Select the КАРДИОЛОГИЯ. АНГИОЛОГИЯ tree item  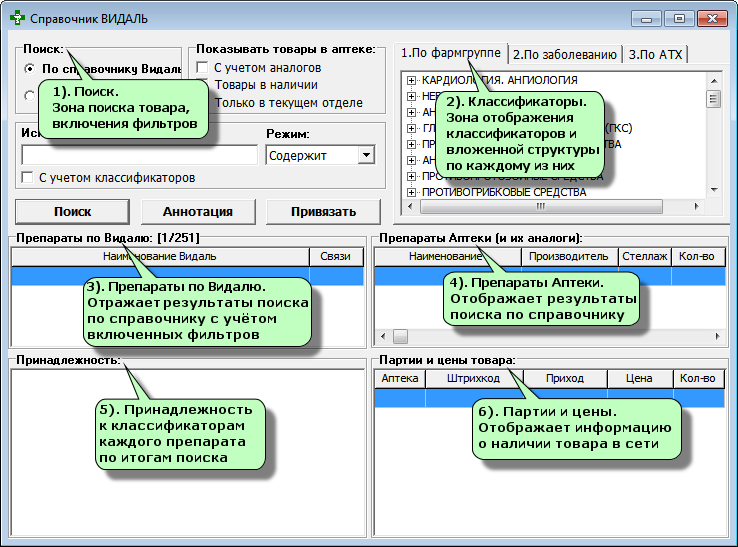click(x=499, y=80)
